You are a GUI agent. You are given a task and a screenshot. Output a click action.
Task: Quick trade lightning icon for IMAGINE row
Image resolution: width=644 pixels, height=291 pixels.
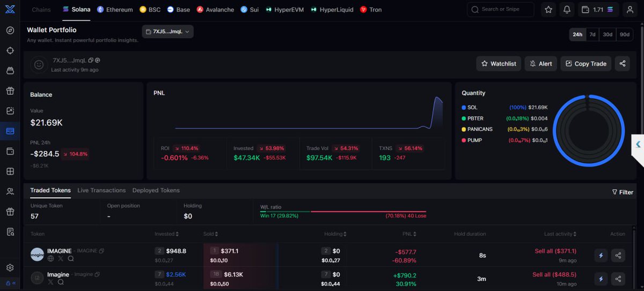pos(601,256)
